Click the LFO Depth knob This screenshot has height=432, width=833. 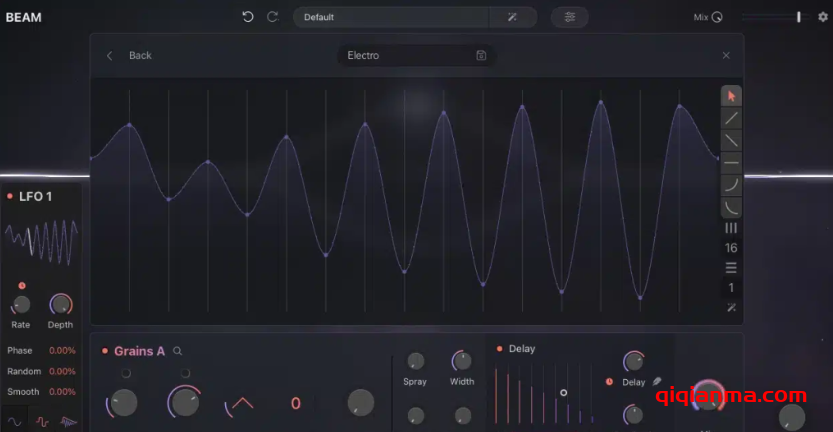[x=61, y=304]
